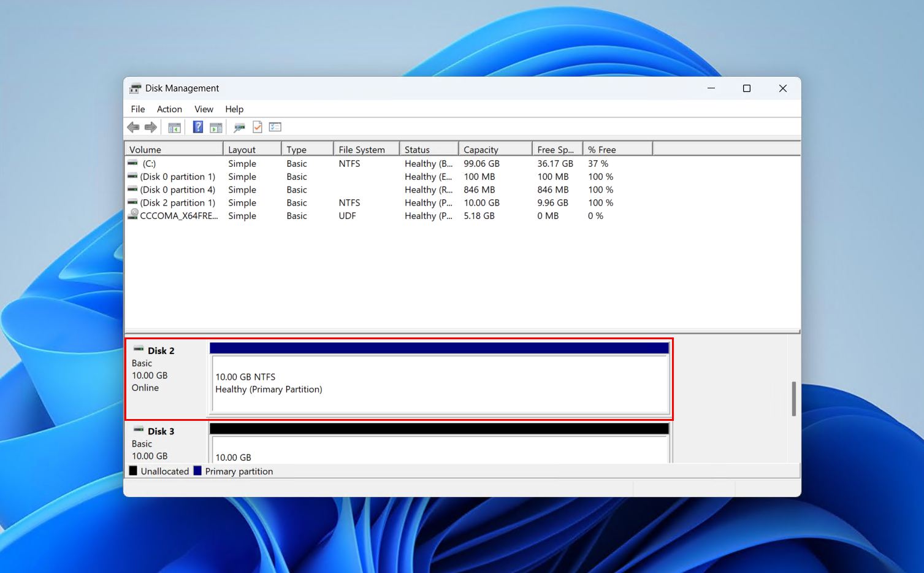Click the drive icon beside Disk 0 partition 1

[x=132, y=176]
